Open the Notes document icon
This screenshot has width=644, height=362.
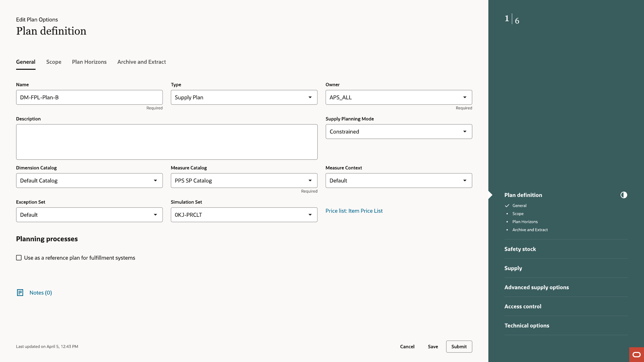click(20, 293)
